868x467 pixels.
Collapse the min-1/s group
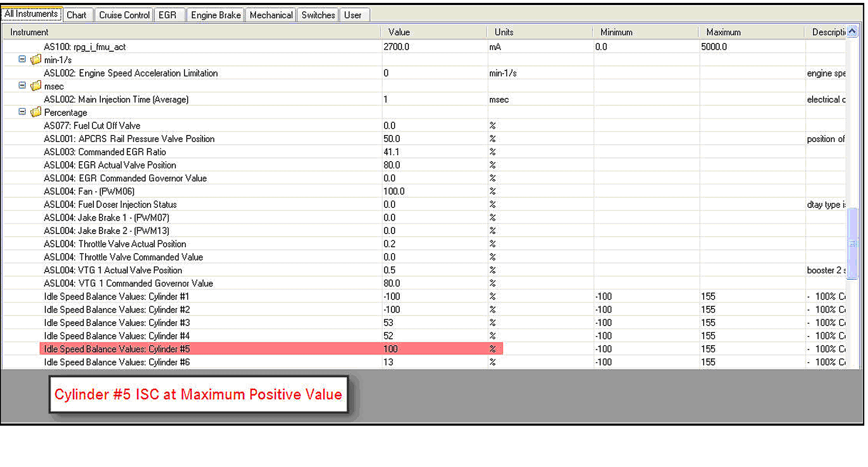pyautogui.click(x=22, y=60)
